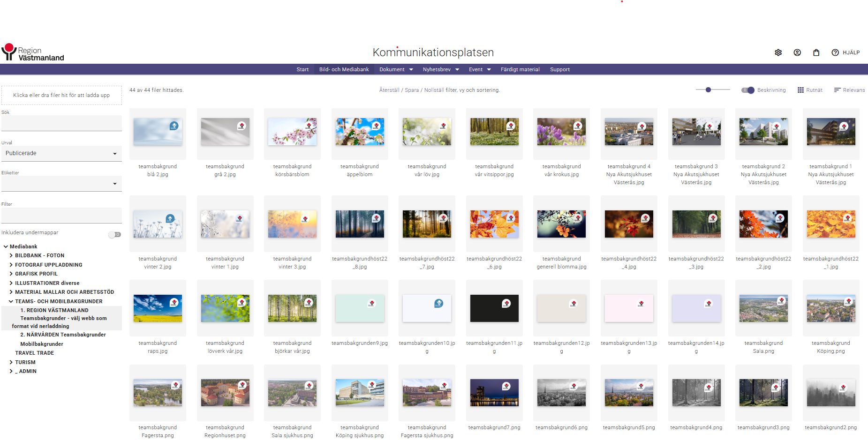
Task: Click the Relevans sort icon
Action: click(x=837, y=90)
